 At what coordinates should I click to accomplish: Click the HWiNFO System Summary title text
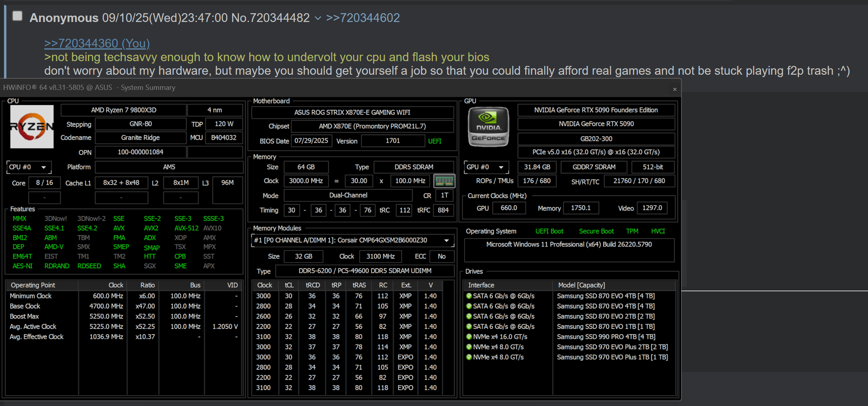(x=89, y=88)
